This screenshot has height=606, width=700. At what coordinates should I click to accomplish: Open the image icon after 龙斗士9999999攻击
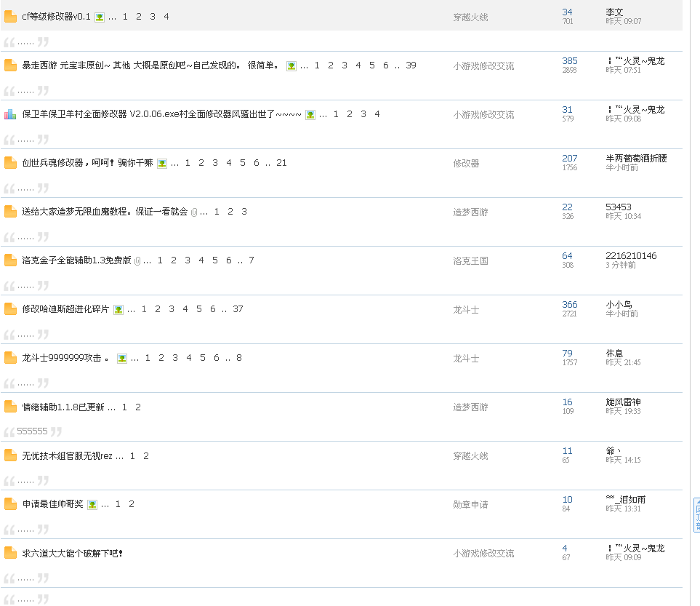click(x=122, y=359)
